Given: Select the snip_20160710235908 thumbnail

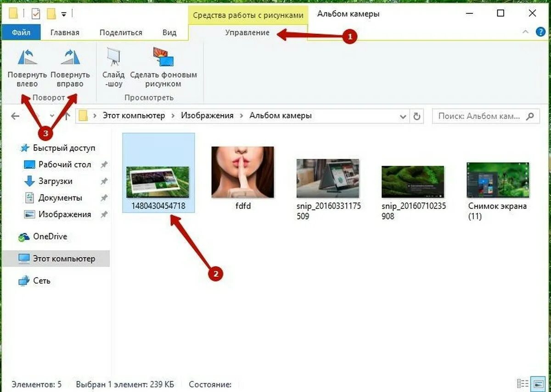Looking at the screenshot, I should [413, 182].
